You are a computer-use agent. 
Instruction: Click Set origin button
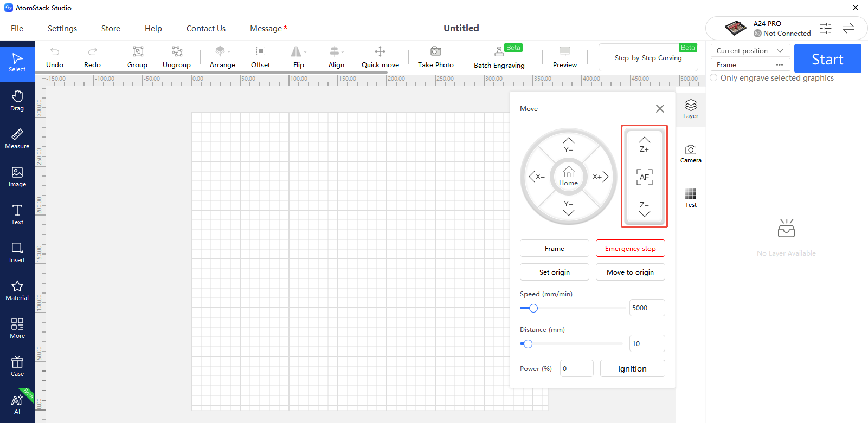point(555,272)
